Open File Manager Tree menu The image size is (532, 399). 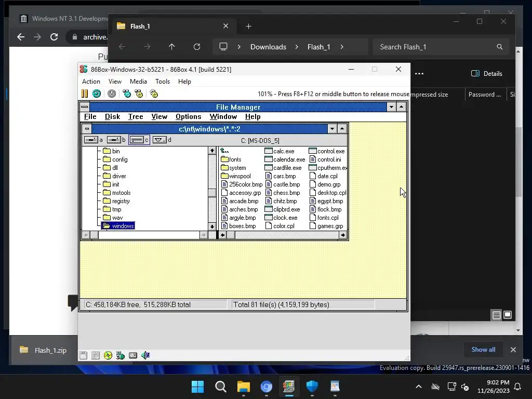click(x=136, y=117)
